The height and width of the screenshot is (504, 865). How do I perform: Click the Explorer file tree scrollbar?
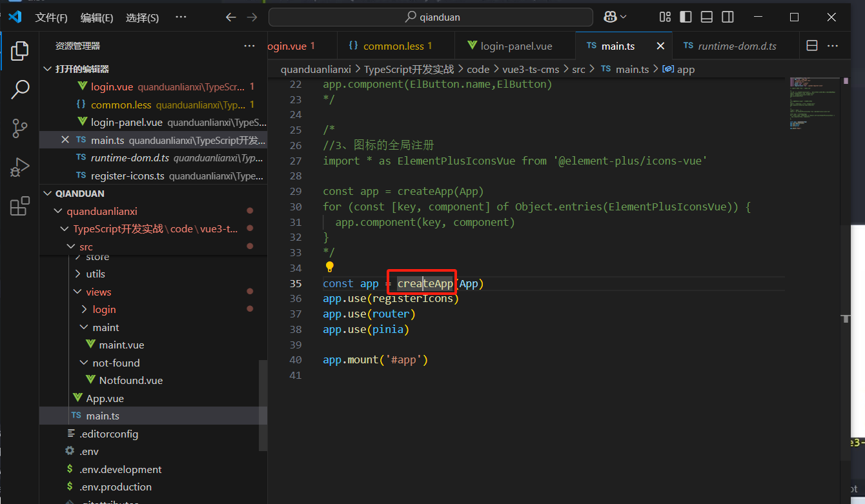pyautogui.click(x=263, y=405)
